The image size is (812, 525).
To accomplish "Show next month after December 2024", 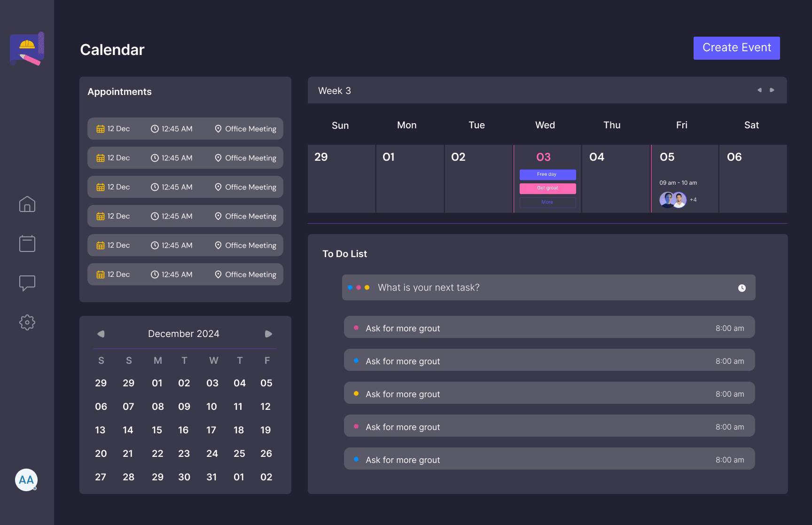I will [268, 334].
